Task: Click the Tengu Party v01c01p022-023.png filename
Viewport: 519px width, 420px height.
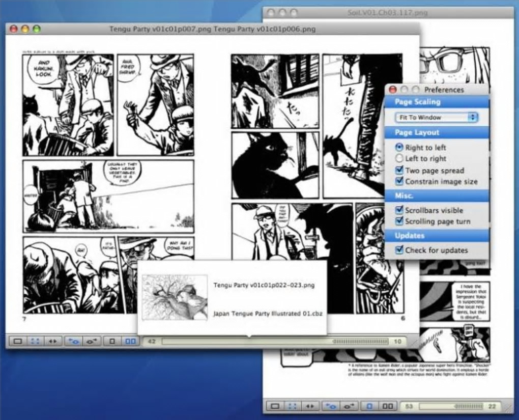Action: (264, 285)
